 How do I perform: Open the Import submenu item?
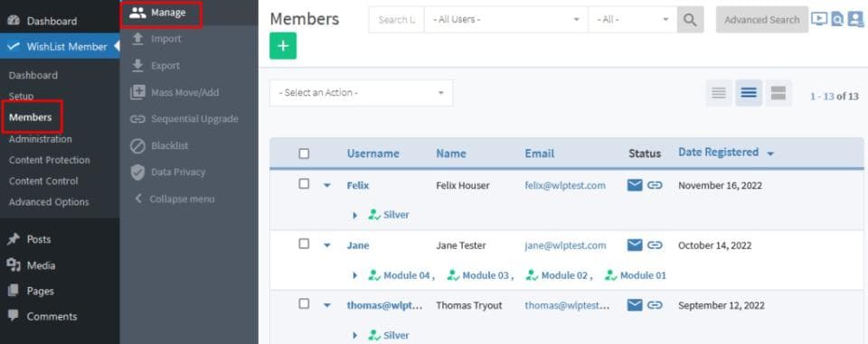pyautogui.click(x=189, y=39)
